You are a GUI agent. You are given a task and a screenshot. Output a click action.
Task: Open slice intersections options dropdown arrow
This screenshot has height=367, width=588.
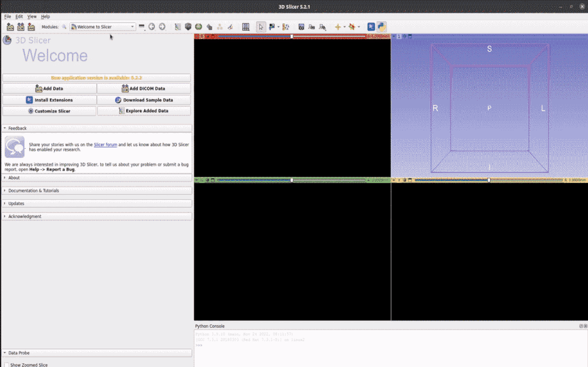[x=358, y=27]
